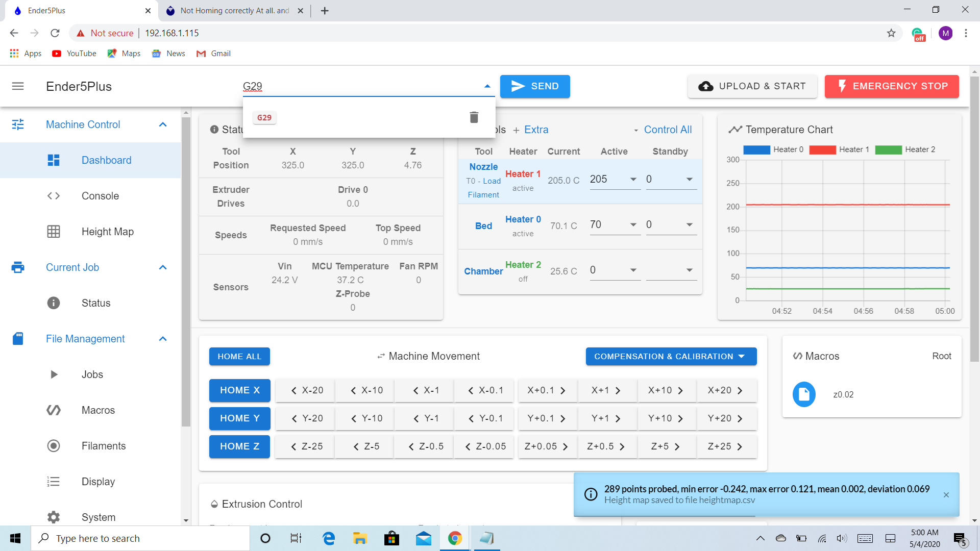Toggle Heater 1 red legend swatch

(x=822, y=149)
